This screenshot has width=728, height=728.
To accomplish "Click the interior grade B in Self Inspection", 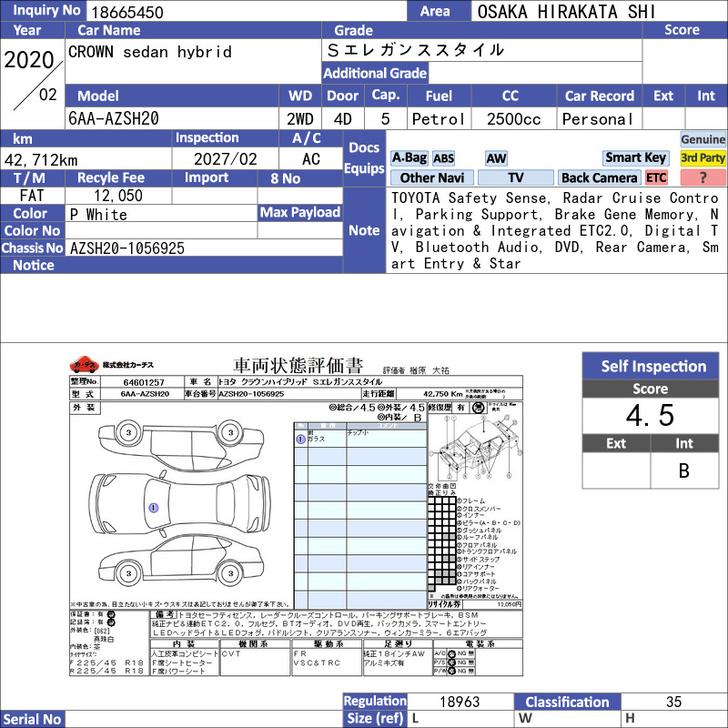I will (x=684, y=470).
